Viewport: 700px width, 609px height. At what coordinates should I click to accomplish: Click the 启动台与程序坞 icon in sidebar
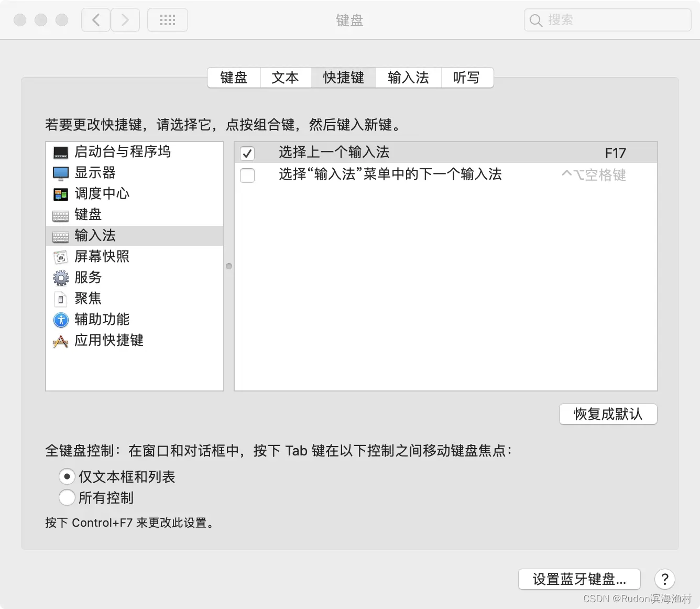point(61,153)
